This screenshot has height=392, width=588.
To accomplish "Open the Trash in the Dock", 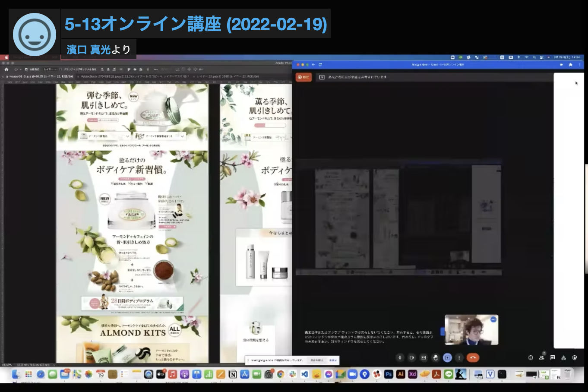I will 568,374.
